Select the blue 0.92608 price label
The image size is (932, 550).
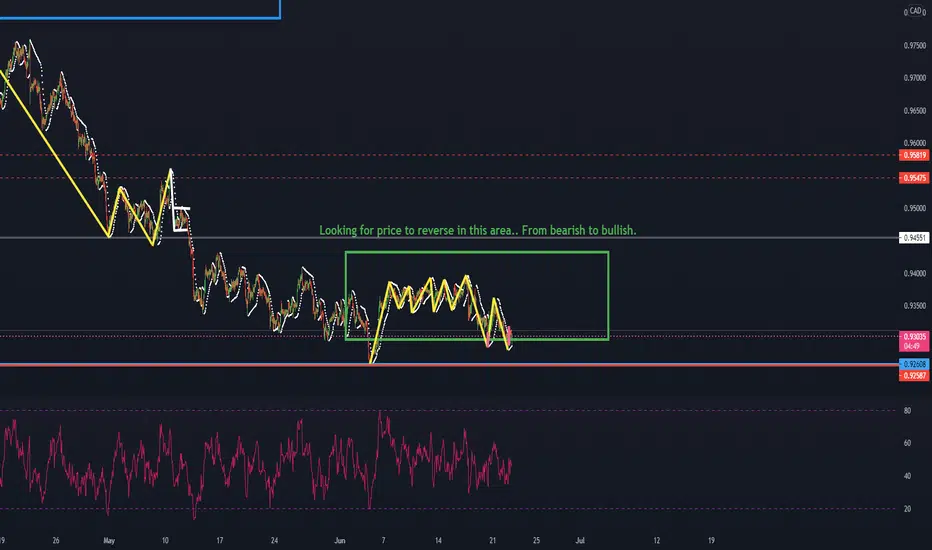pyautogui.click(x=914, y=364)
